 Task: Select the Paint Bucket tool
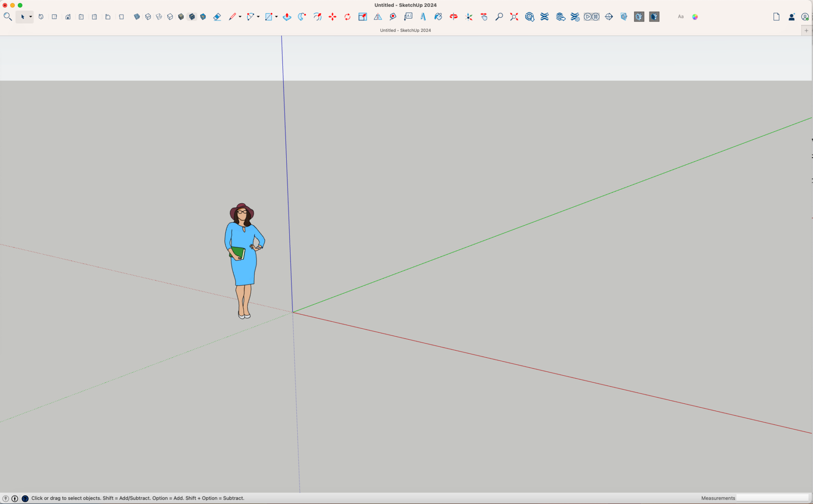click(438, 17)
